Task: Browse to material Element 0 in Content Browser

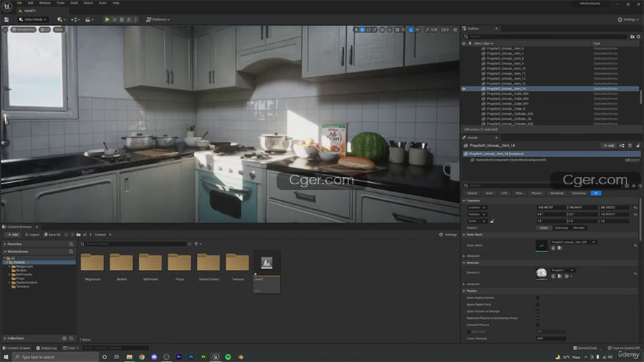Action: [x=560, y=276]
